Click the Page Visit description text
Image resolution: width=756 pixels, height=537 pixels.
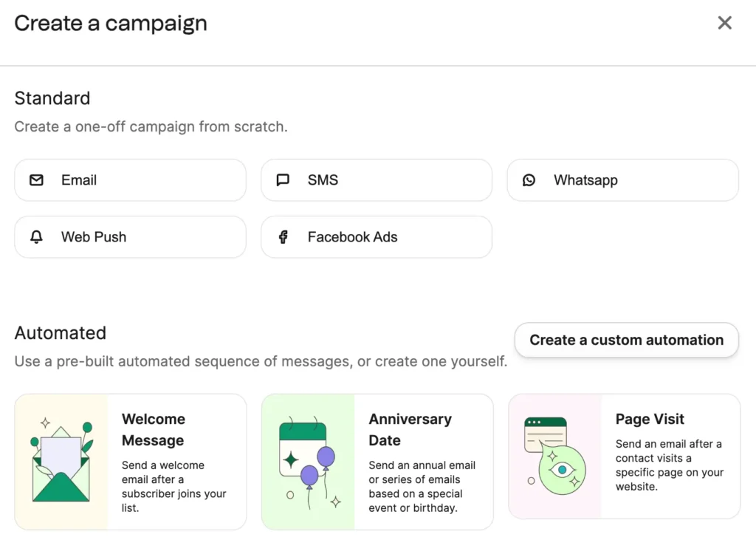point(669,465)
